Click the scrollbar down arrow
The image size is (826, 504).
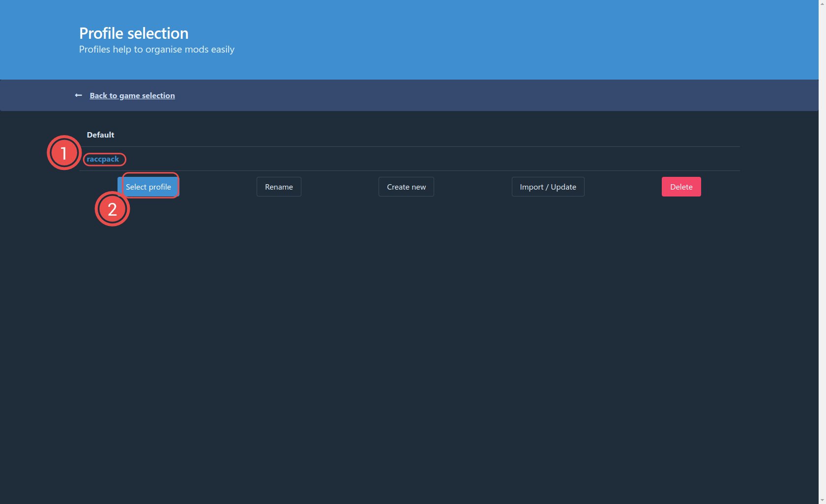pyautogui.click(x=822, y=500)
